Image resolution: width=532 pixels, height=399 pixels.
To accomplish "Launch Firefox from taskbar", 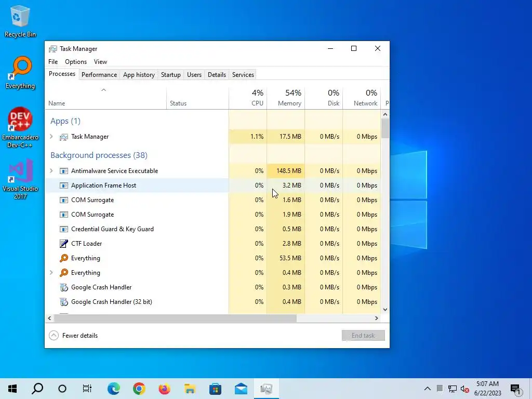I will [x=165, y=389].
